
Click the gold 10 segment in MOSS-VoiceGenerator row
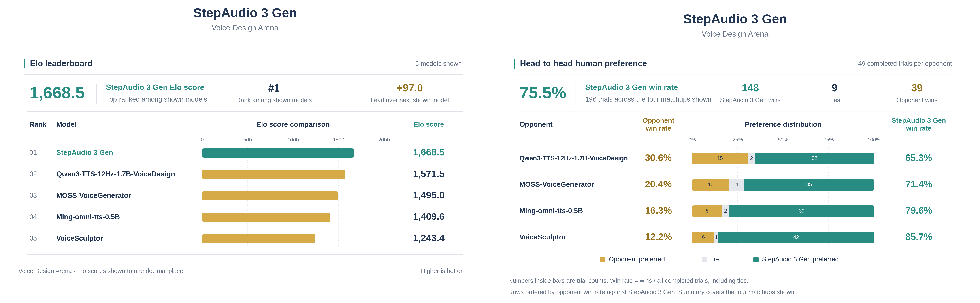711,185
